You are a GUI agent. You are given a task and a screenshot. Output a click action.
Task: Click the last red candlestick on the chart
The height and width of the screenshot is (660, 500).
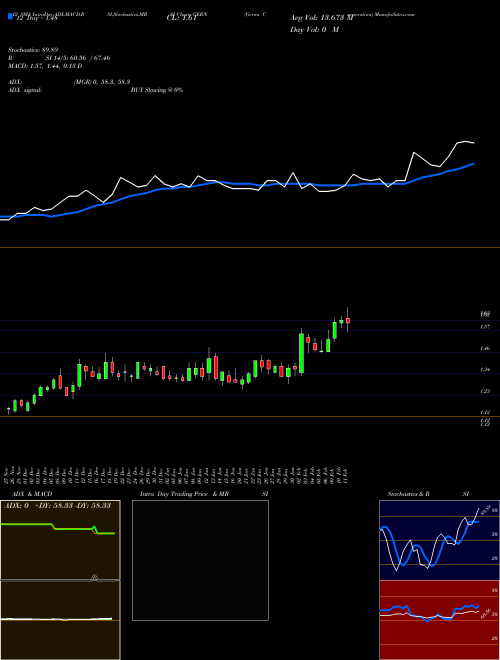tap(348, 321)
